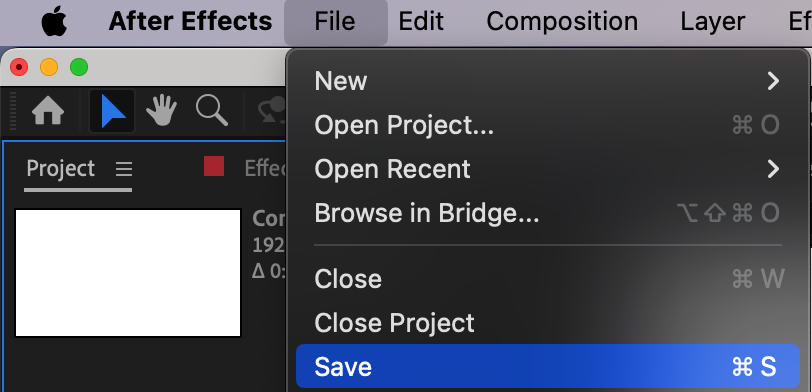Expand the New submenu arrow
The width and height of the screenshot is (812, 392).
click(773, 81)
